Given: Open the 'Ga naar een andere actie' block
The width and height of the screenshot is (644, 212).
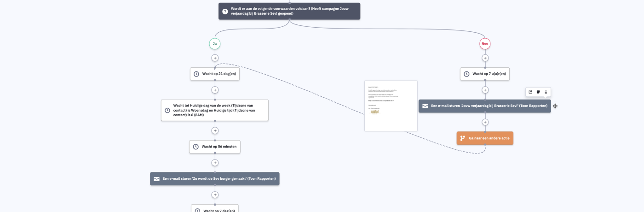Looking at the screenshot, I should [485, 138].
